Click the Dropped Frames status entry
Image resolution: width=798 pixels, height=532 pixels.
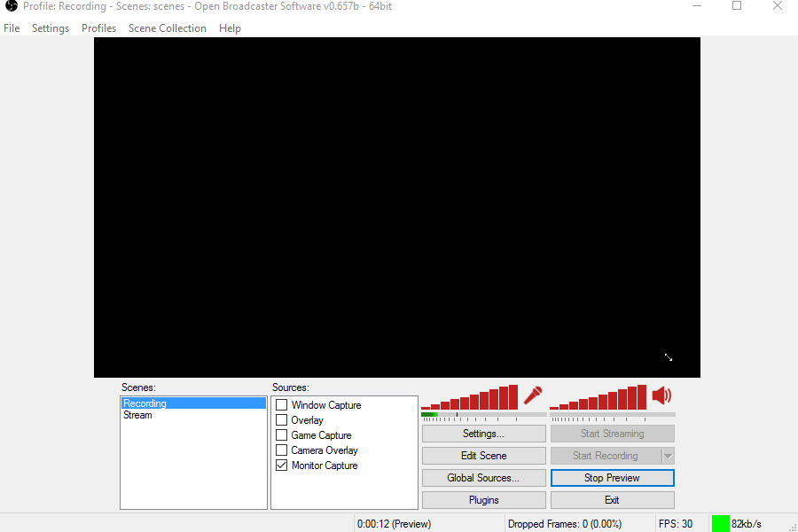pos(565,524)
